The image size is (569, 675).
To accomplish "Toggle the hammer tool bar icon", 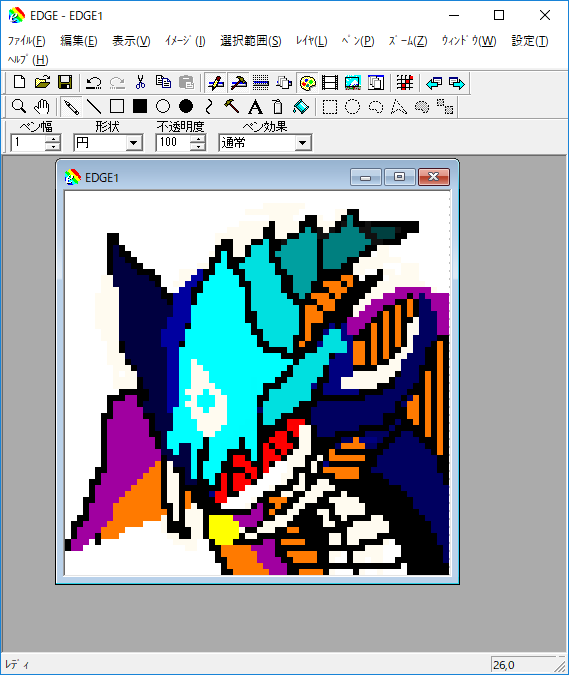I will 238,82.
